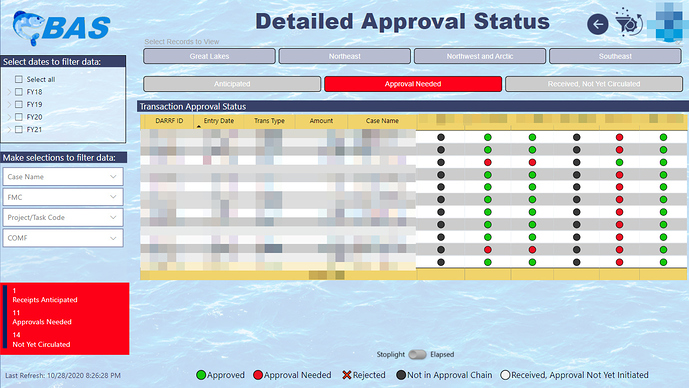The height and width of the screenshot is (388, 689).
Task: Check the Select all checkbox
Action: pyautogui.click(x=18, y=80)
